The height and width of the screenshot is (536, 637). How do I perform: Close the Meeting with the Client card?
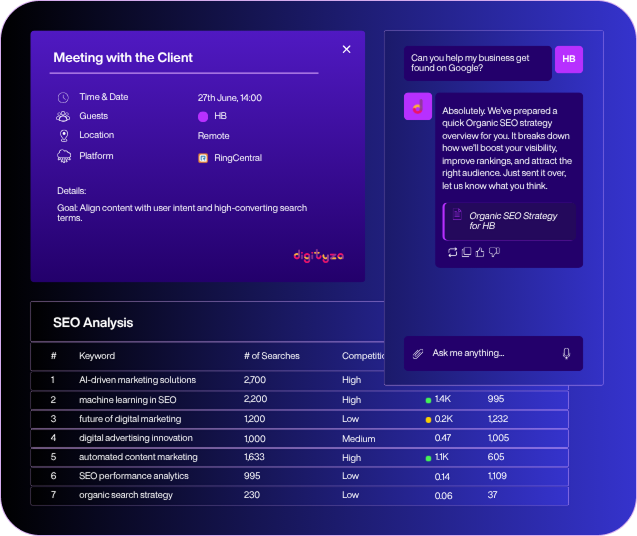click(346, 49)
